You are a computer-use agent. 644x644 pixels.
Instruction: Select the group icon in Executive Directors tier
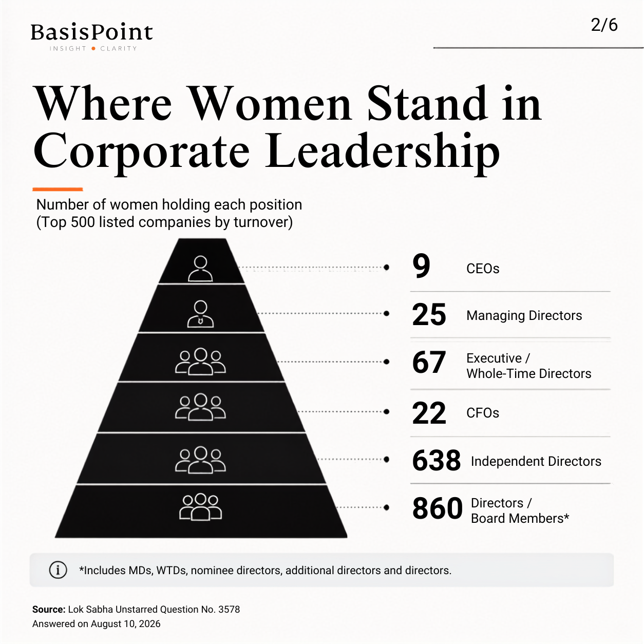[200, 362]
